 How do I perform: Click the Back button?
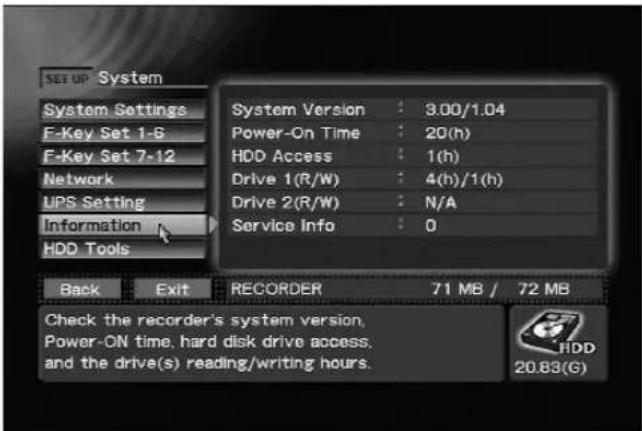[x=81, y=289]
